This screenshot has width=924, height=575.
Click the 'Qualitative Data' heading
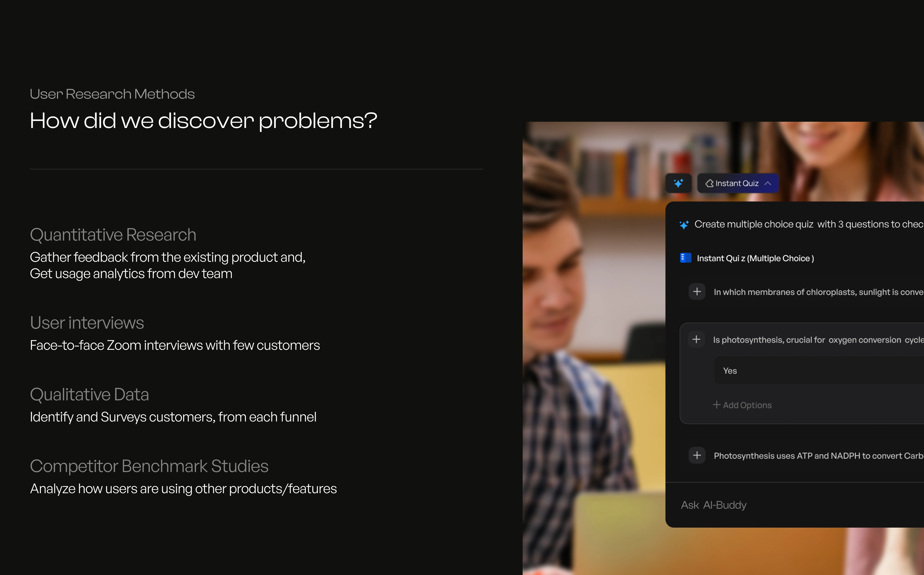[89, 394]
